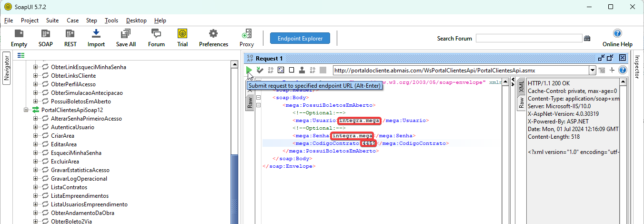Click navigator tree scrollbar up arrow

pyautogui.click(x=234, y=64)
